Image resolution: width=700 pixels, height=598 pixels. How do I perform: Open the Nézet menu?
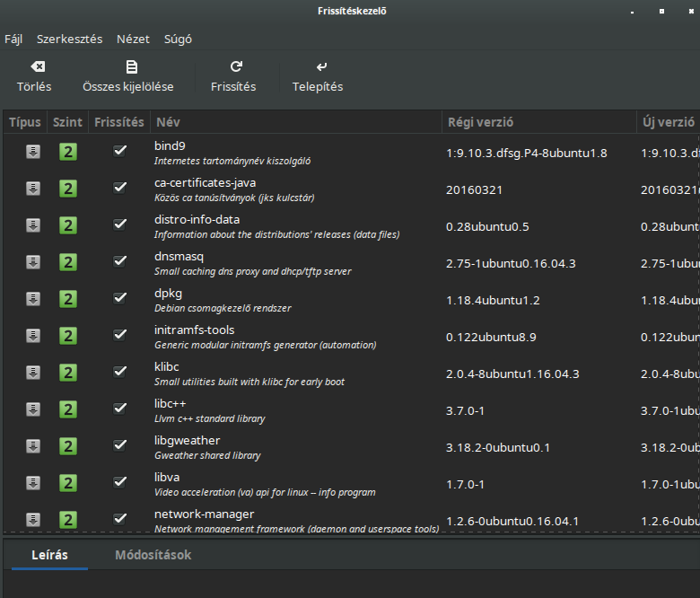point(133,40)
